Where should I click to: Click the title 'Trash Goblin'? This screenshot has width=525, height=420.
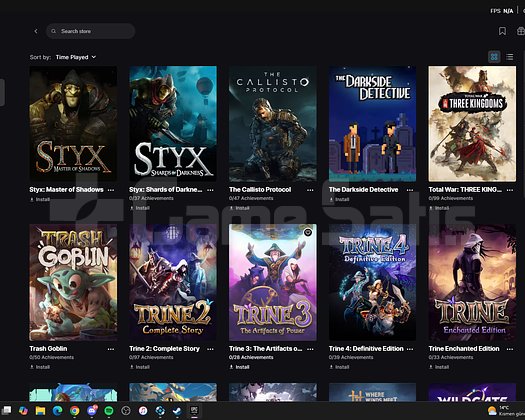click(x=48, y=349)
